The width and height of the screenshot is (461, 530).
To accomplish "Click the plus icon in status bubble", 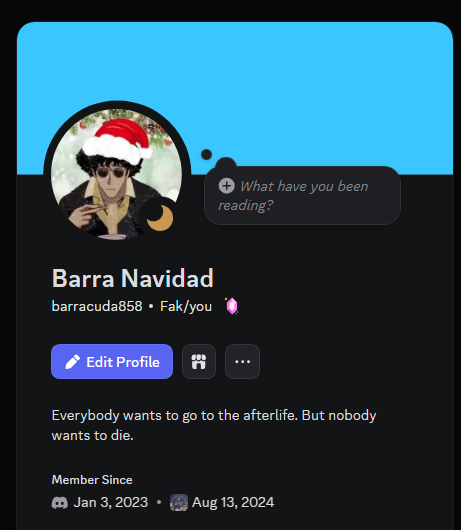I will (226, 186).
